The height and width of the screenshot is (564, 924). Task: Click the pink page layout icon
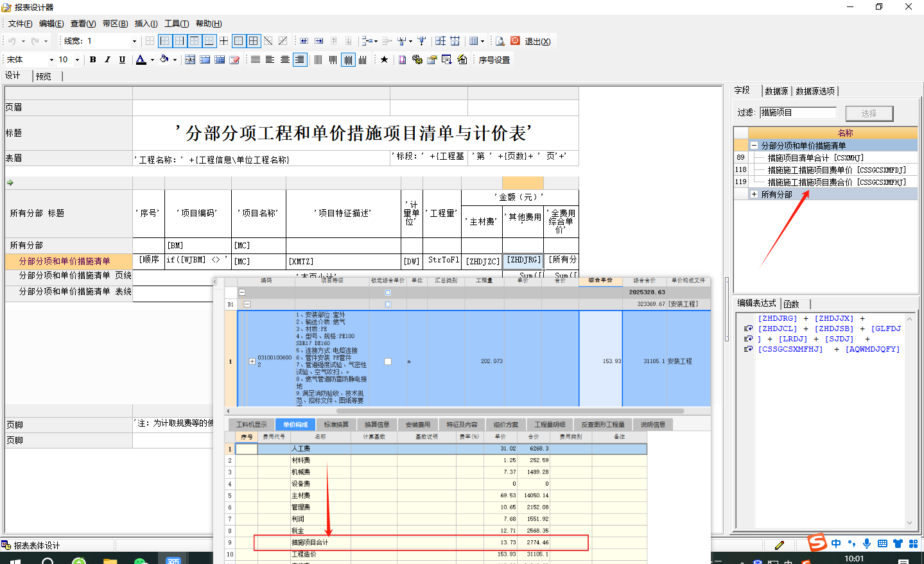click(402, 60)
